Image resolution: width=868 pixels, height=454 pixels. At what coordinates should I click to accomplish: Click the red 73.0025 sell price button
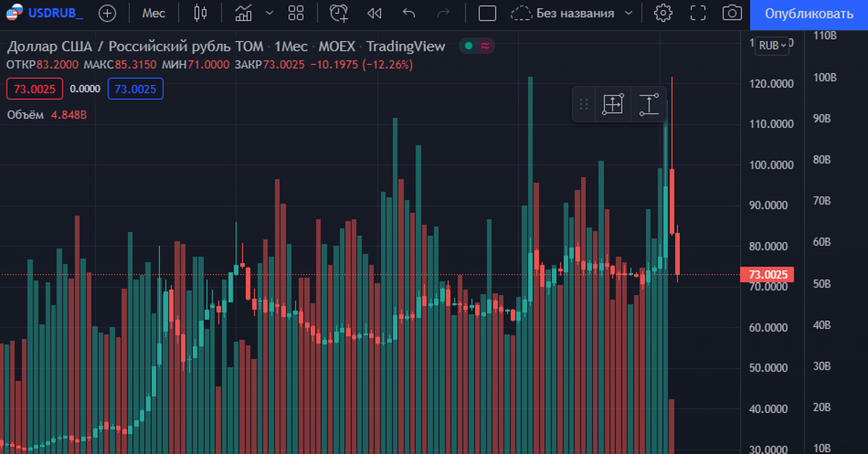pos(34,89)
